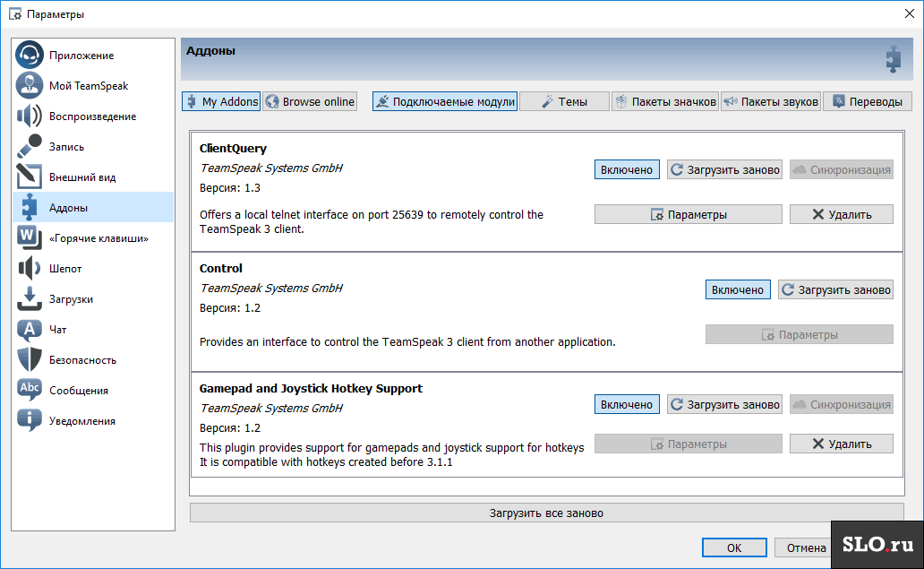Reload Gamepad plugin with Загрузить заново

coord(725,404)
